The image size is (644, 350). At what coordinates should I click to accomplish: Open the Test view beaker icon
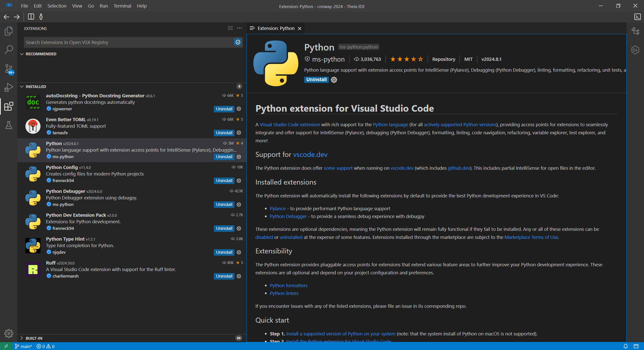point(9,125)
